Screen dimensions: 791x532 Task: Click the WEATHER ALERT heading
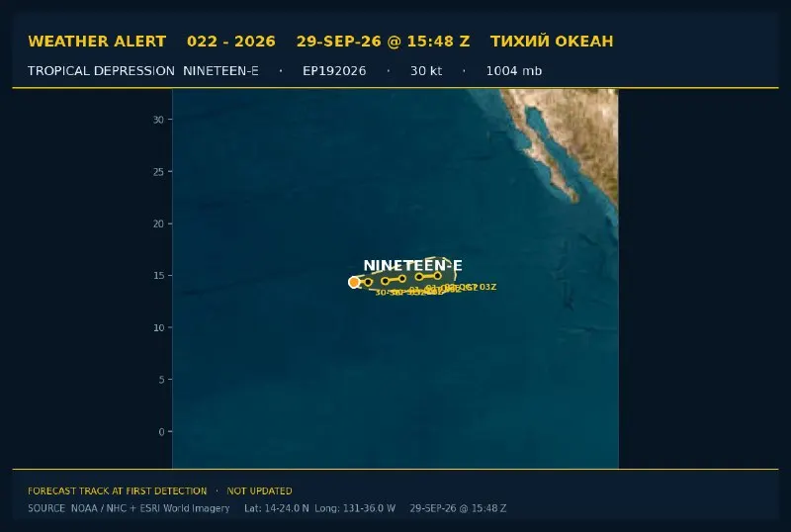[x=97, y=42]
